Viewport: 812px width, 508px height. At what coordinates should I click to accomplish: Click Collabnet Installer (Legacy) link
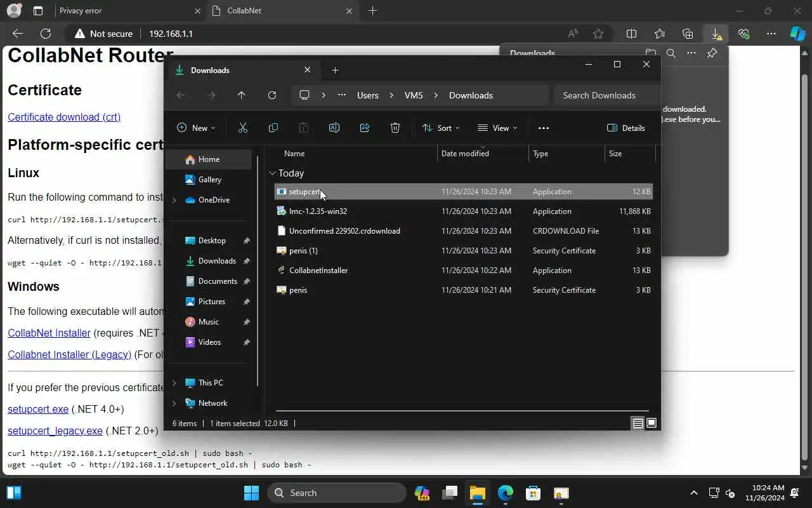click(69, 354)
